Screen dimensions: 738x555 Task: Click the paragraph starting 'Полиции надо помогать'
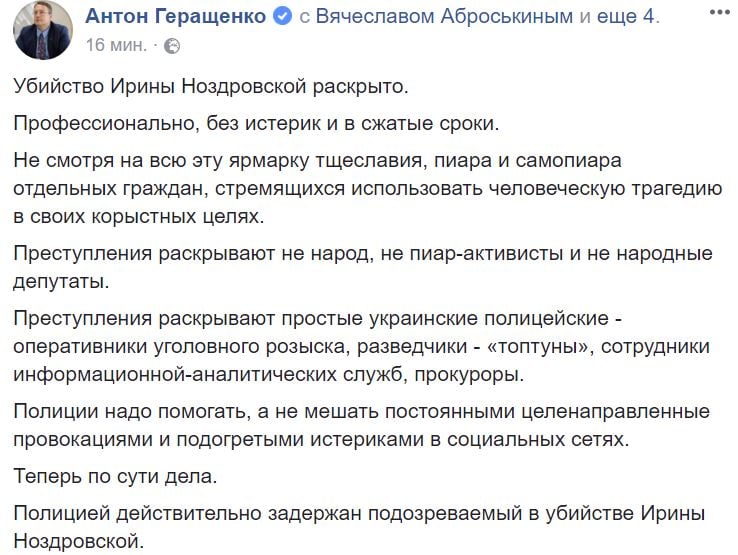coord(361,425)
